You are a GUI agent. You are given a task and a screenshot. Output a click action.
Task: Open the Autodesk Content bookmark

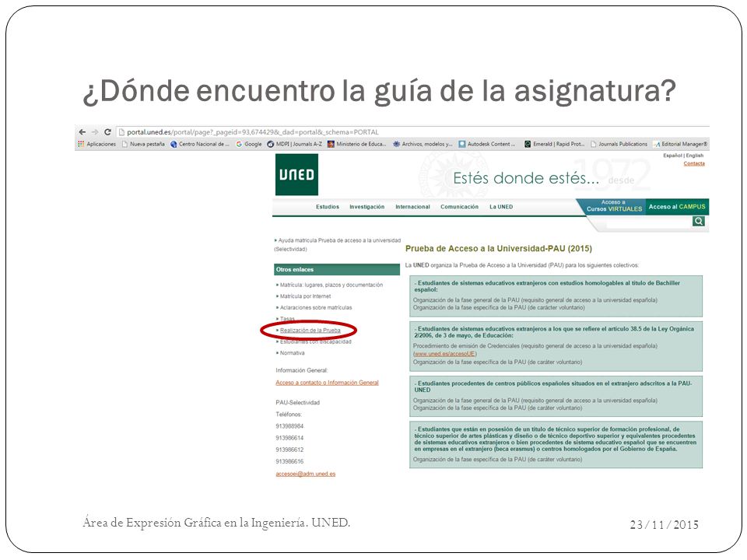487,144
